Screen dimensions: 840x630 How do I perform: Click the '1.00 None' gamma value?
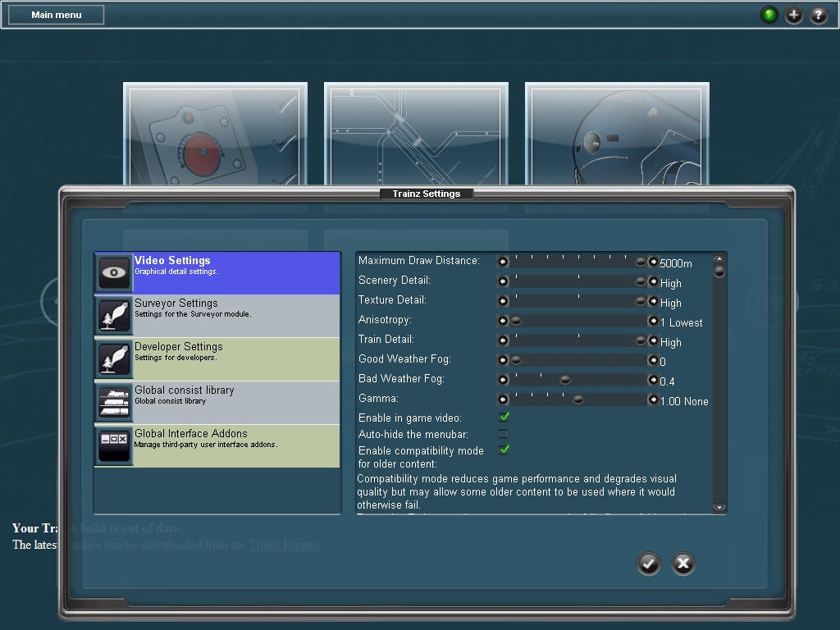click(684, 401)
